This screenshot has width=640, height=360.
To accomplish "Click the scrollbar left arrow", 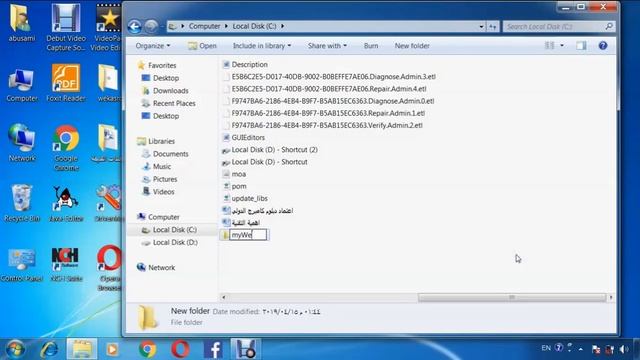I will (x=223, y=298).
